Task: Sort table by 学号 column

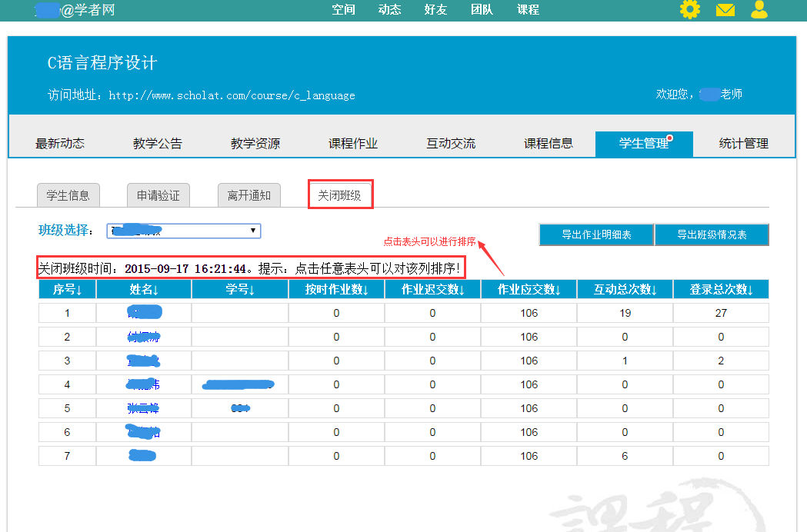Action: click(240, 290)
